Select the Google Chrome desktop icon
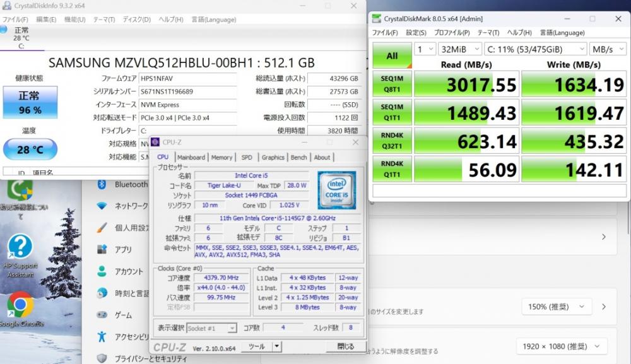The width and height of the screenshot is (631, 364). click(20, 310)
